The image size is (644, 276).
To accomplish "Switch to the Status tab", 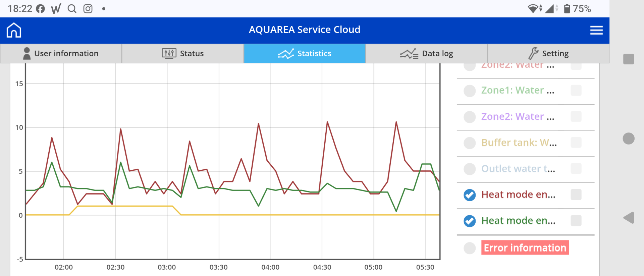I will point(183,54).
